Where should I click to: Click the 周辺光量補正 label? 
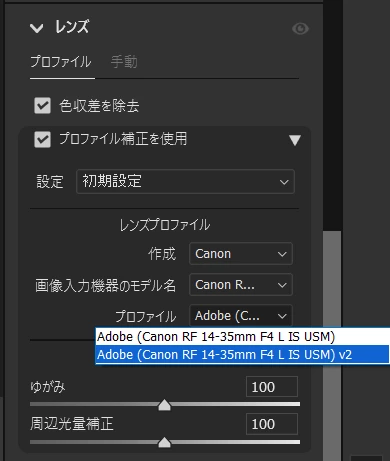point(72,424)
